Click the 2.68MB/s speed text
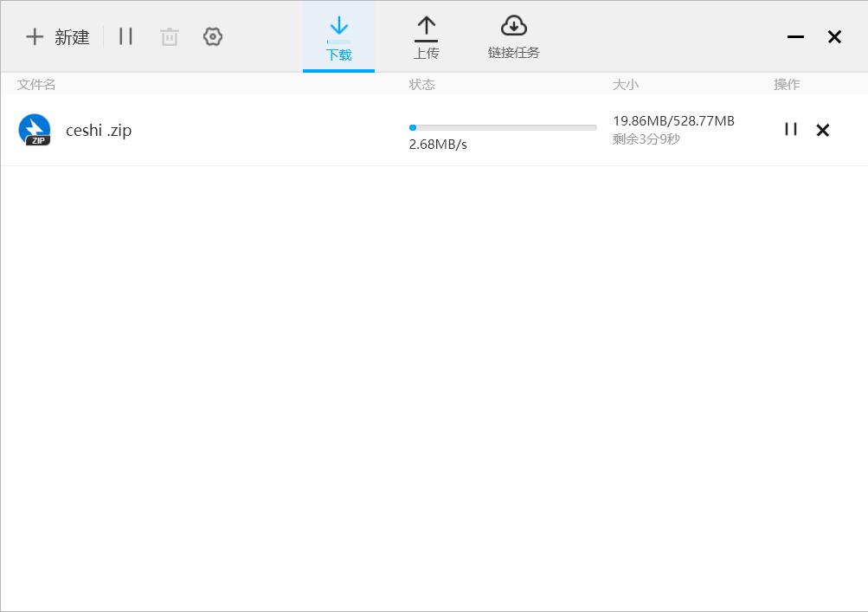 pos(438,145)
